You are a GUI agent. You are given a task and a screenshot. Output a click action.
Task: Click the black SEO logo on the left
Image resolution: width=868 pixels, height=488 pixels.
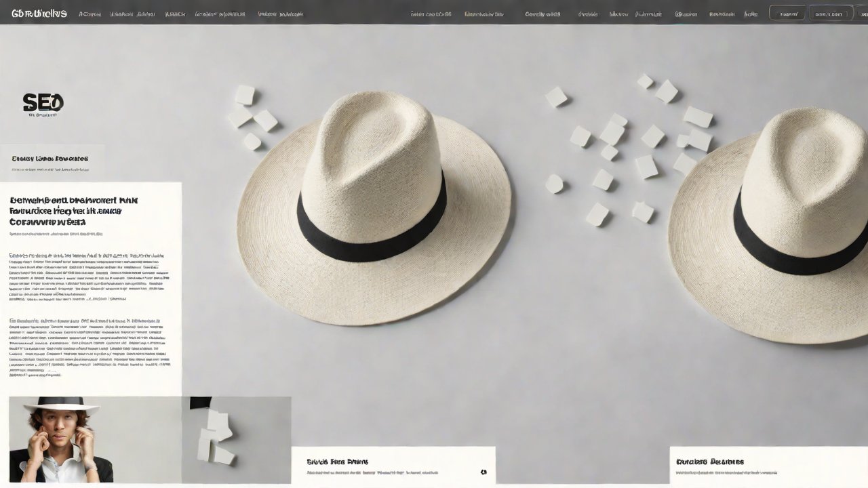pyautogui.click(x=43, y=102)
